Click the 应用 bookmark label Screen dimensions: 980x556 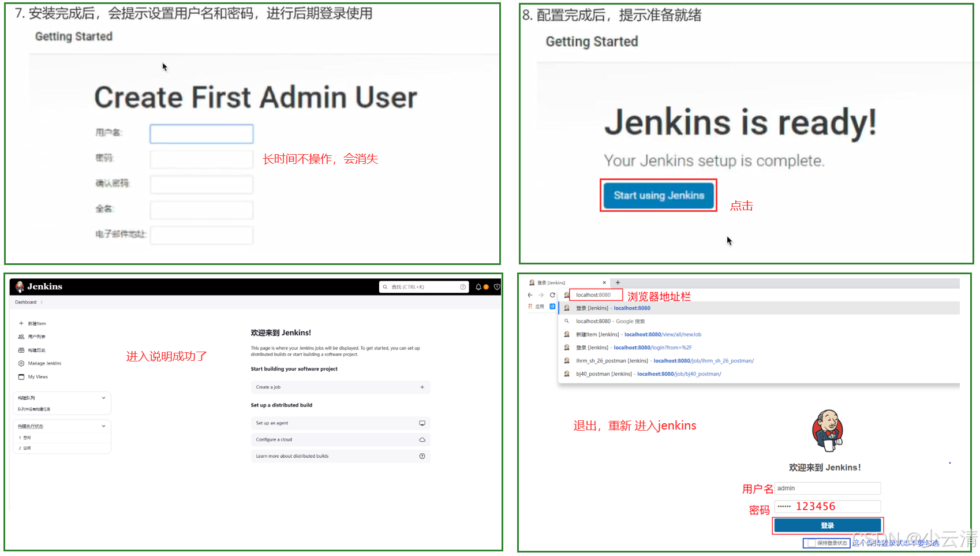540,307
